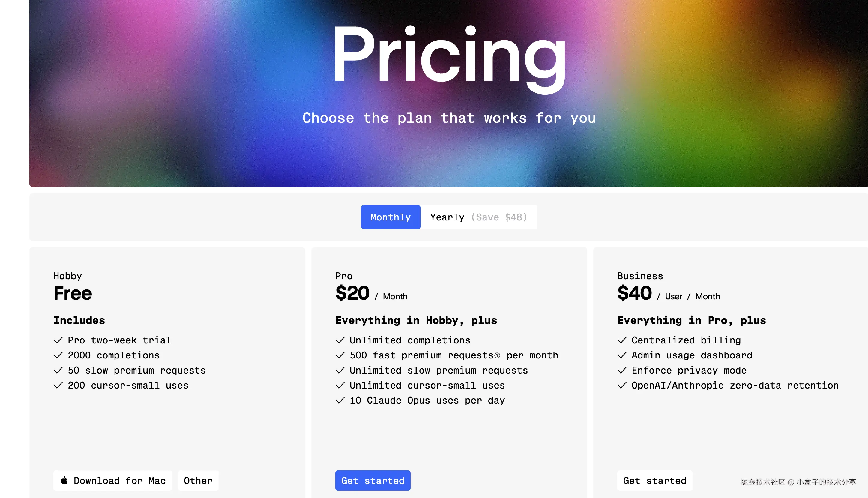Click the "Enforce privacy mode" feature text

tap(689, 370)
